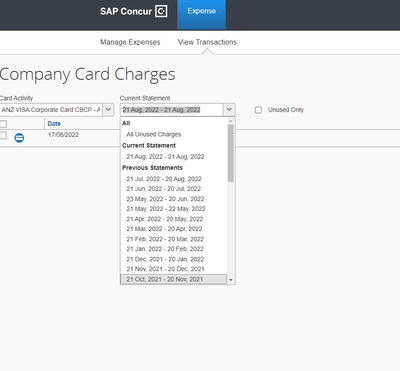Image resolution: width=400 pixels, height=371 pixels.
Task: Click the blue status icon beside 17/08/2022
Action: click(19, 138)
